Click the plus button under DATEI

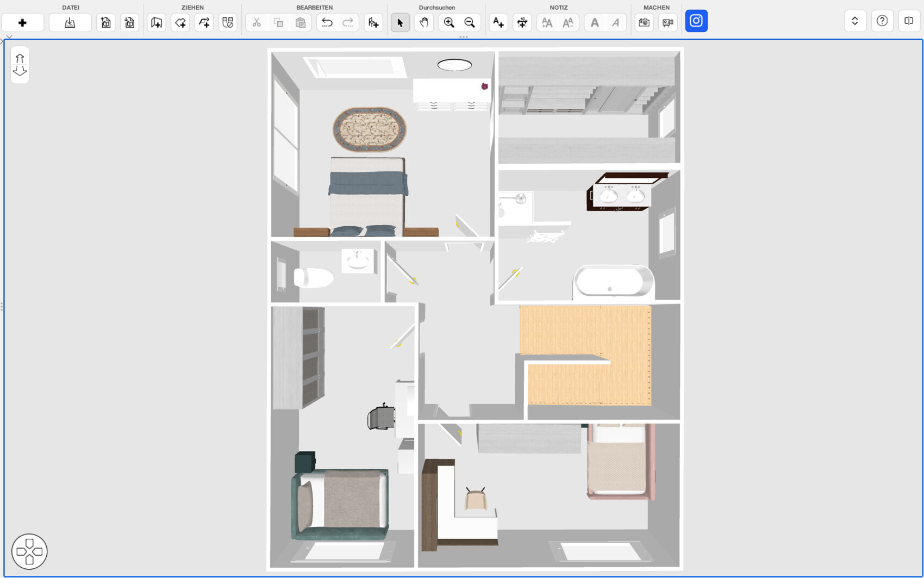point(22,23)
